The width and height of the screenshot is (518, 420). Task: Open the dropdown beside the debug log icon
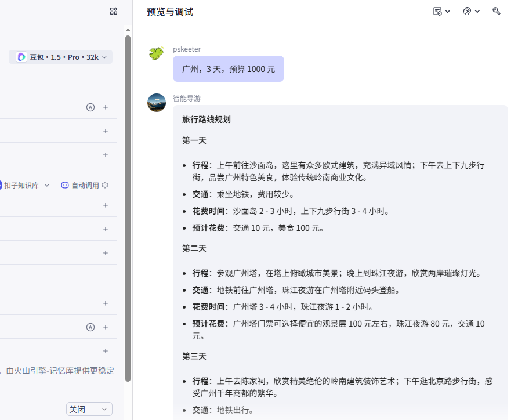click(448, 10)
